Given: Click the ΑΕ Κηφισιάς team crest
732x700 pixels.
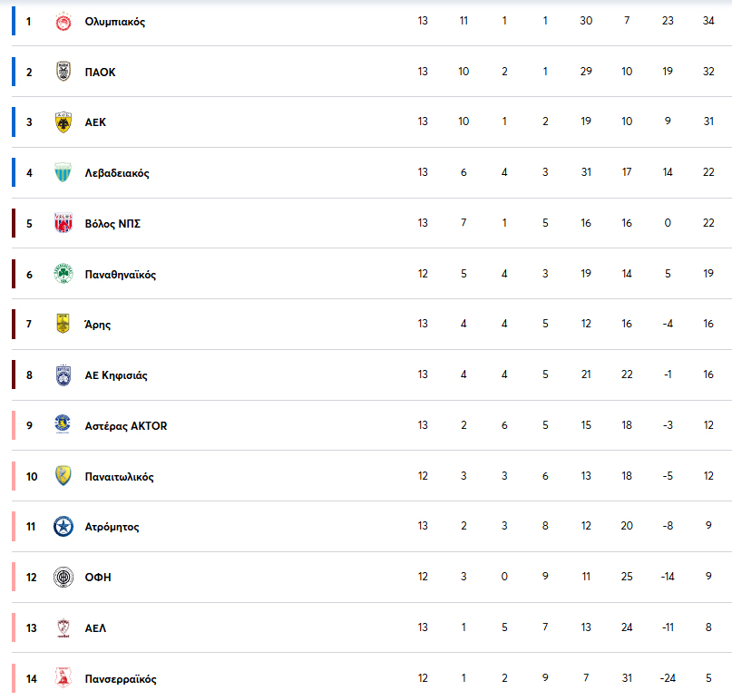Looking at the screenshot, I should (x=63, y=375).
